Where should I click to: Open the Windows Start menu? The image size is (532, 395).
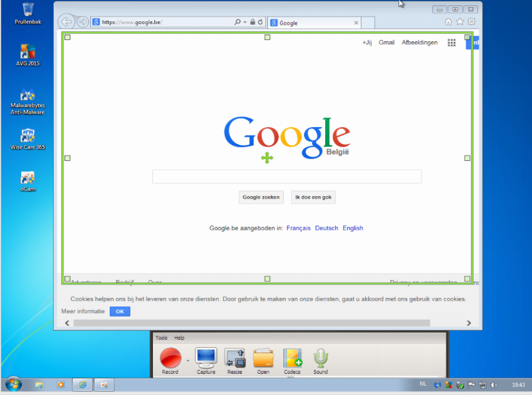(13, 384)
